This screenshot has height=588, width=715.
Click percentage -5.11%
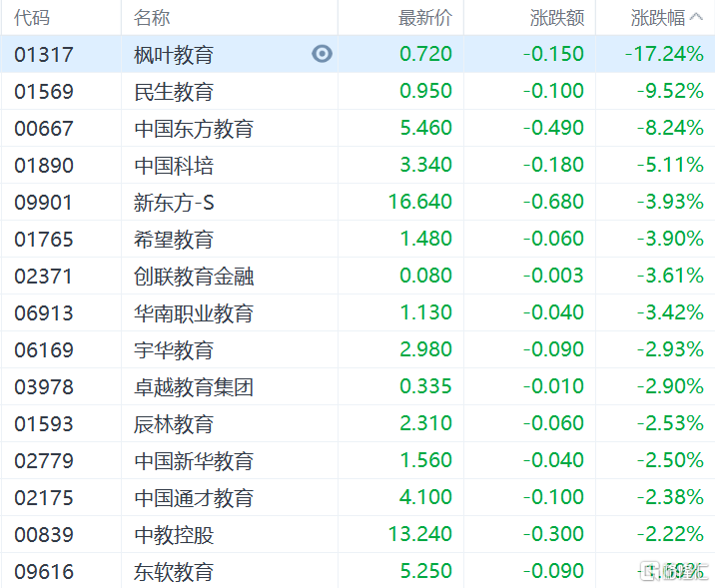[x=670, y=165]
